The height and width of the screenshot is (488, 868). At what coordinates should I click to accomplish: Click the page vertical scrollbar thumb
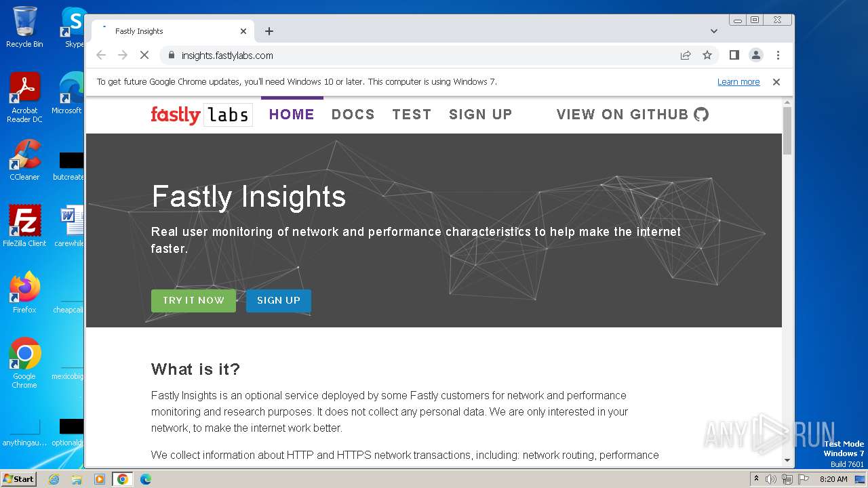[x=787, y=131]
